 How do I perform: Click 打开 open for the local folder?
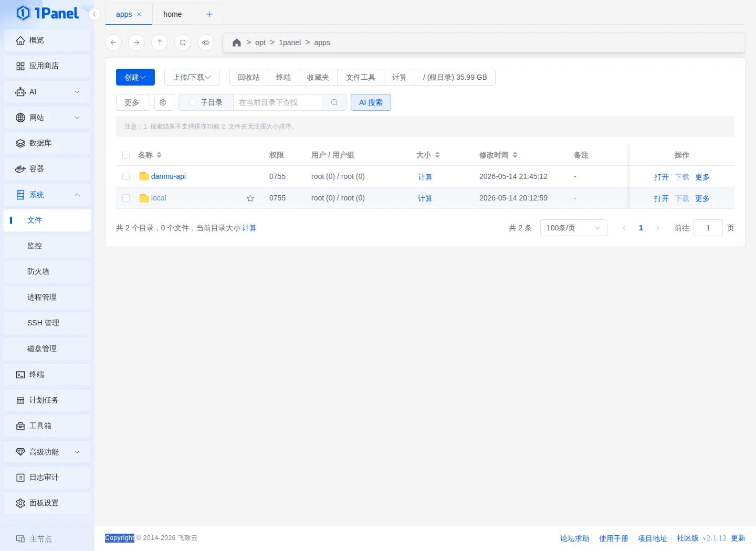pyautogui.click(x=661, y=198)
